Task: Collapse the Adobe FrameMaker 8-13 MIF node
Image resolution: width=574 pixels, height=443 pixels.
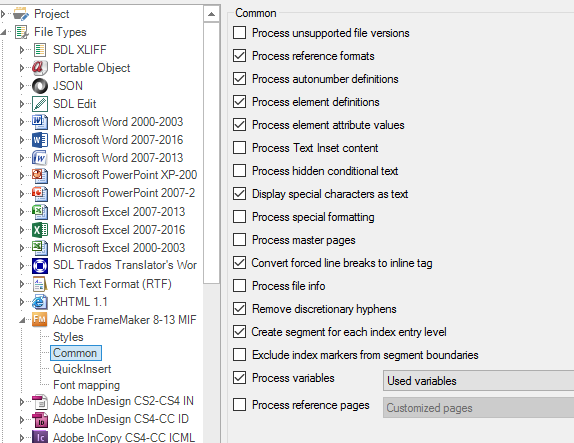Action: coord(22,320)
